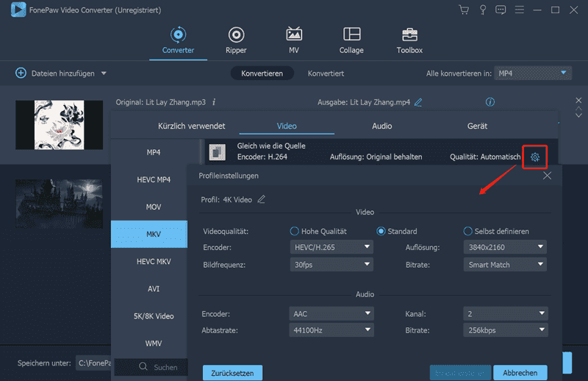Click the shopping cart purchase icon
Image resolution: width=588 pixels, height=381 pixels.
[464, 10]
